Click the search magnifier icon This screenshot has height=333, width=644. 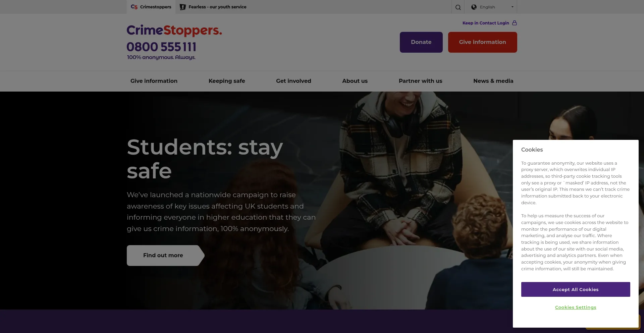coord(458,7)
